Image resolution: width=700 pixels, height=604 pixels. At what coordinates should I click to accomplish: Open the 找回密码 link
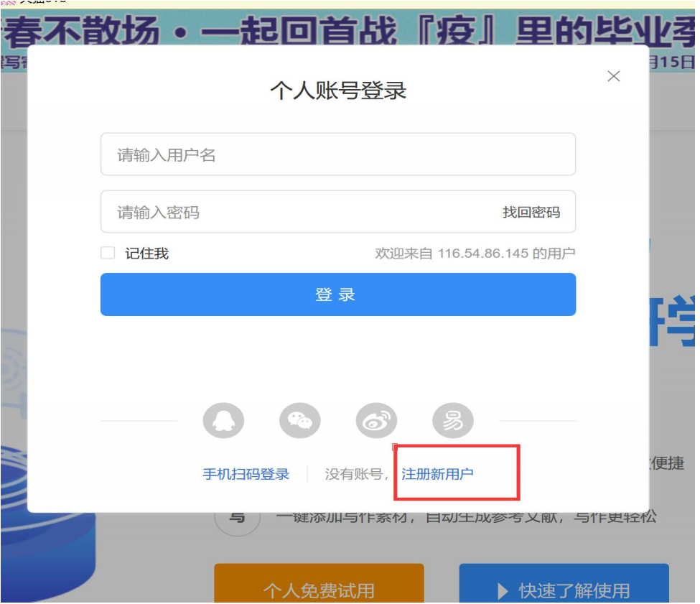click(x=531, y=213)
